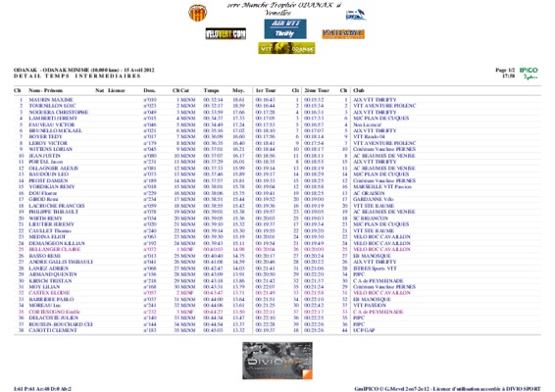Click the DIVIO sport image at bottom

click(x=277, y=361)
